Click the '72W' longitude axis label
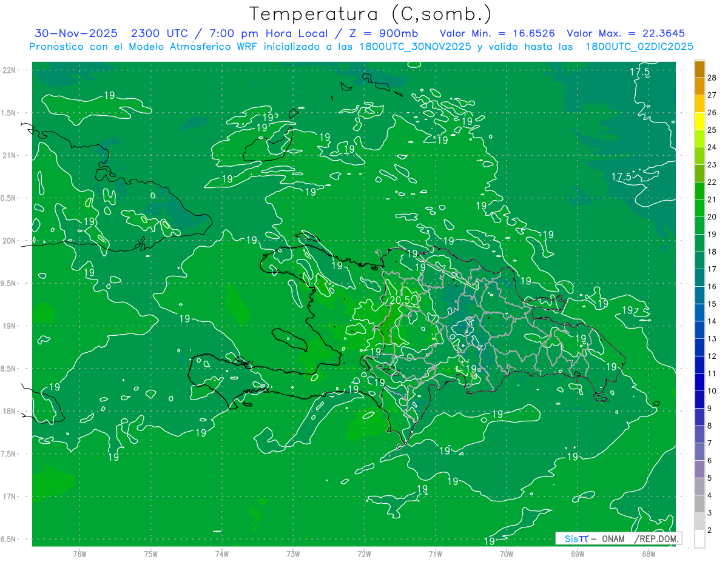The width and height of the screenshot is (728, 562). tap(365, 554)
